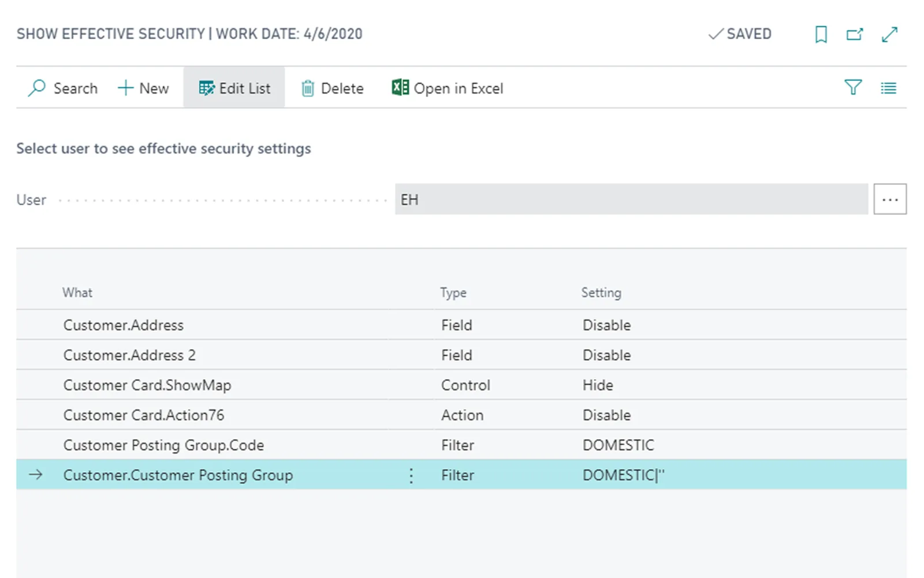Viewport: 924px width, 578px height.
Task: Click Disable setting for Customer.Address 2
Action: click(x=606, y=355)
